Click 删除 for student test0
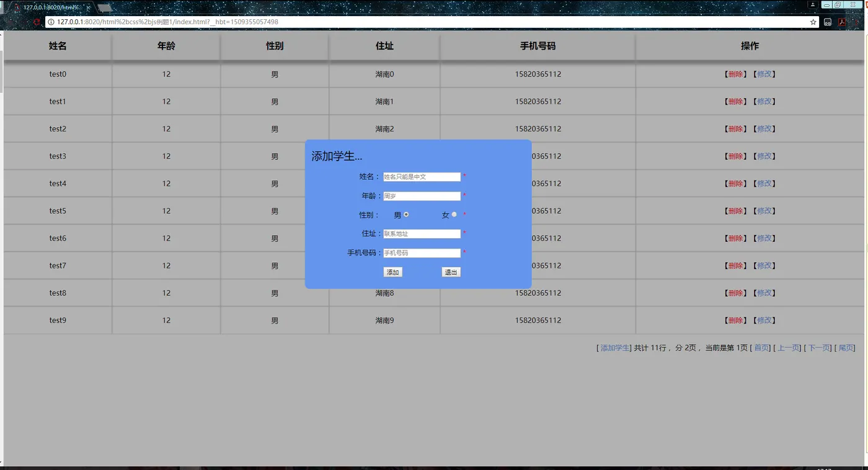The image size is (868, 470). 735,74
